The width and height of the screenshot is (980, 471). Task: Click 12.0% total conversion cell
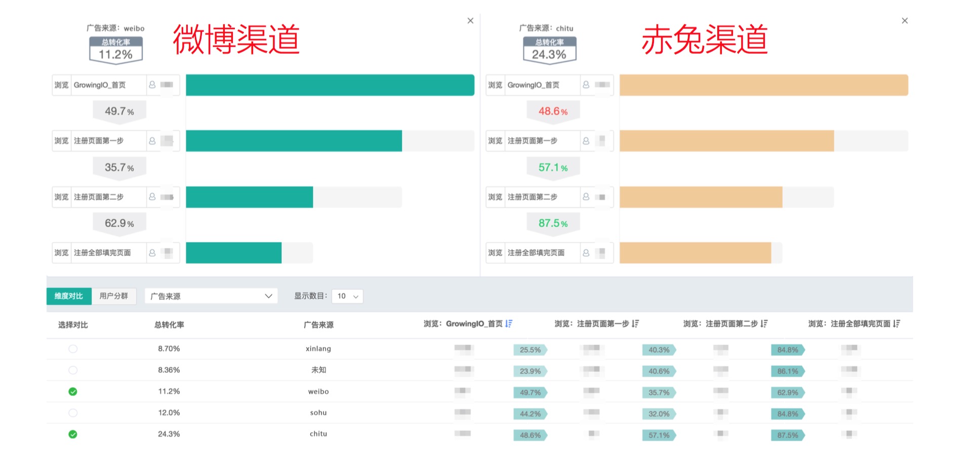click(169, 413)
